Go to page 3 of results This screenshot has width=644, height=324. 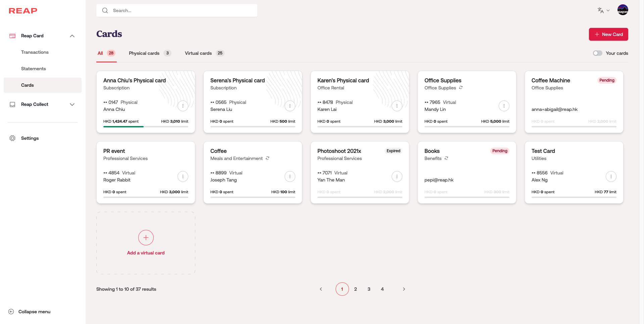click(x=369, y=289)
